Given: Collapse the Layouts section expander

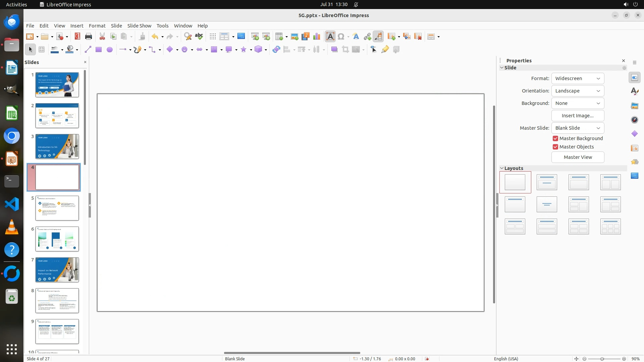Looking at the screenshot, I should (502, 168).
